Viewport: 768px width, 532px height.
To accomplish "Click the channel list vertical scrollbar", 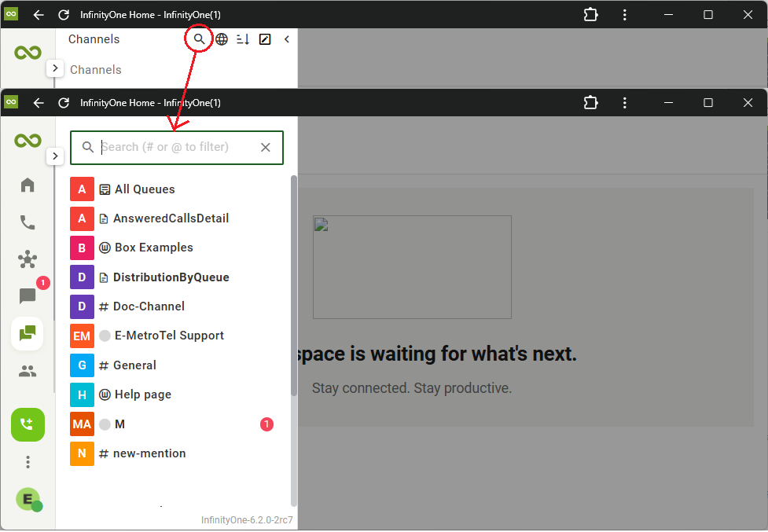I will [x=294, y=285].
